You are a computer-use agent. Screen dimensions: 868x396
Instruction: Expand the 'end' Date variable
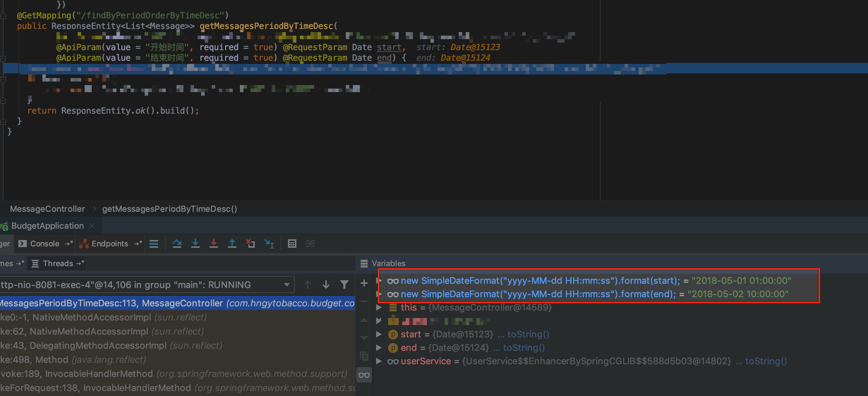click(x=379, y=348)
